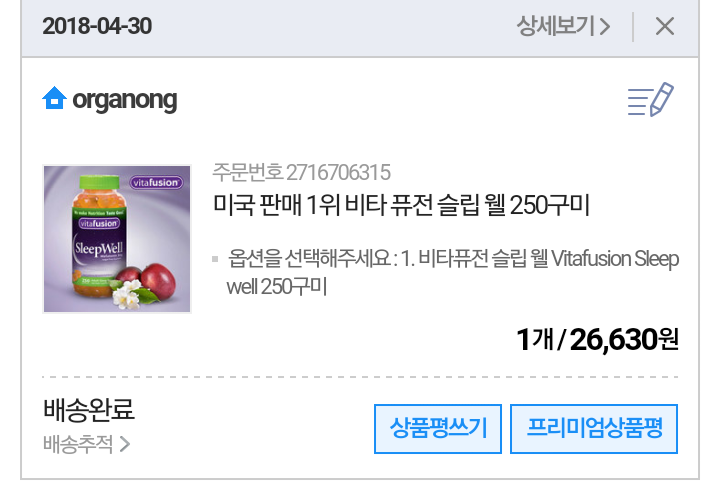The image size is (720, 494).
Task: Click the 26,630원 price
Action: point(624,339)
